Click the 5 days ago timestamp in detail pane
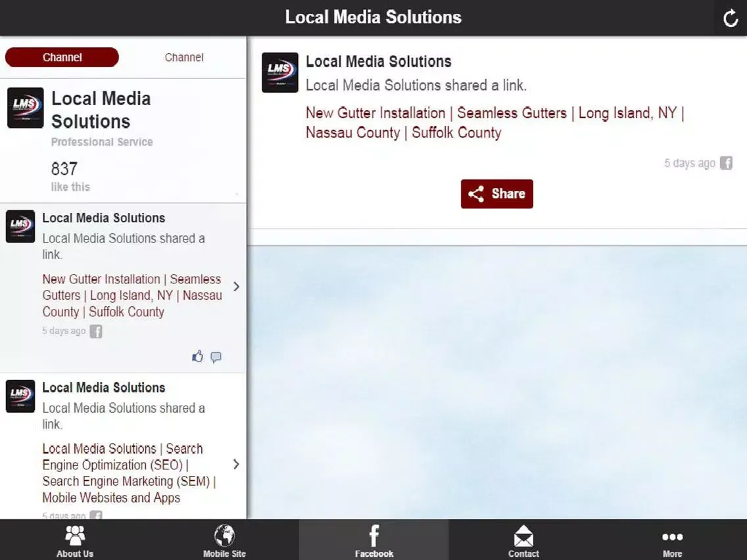This screenshot has width=747, height=560. (690, 163)
